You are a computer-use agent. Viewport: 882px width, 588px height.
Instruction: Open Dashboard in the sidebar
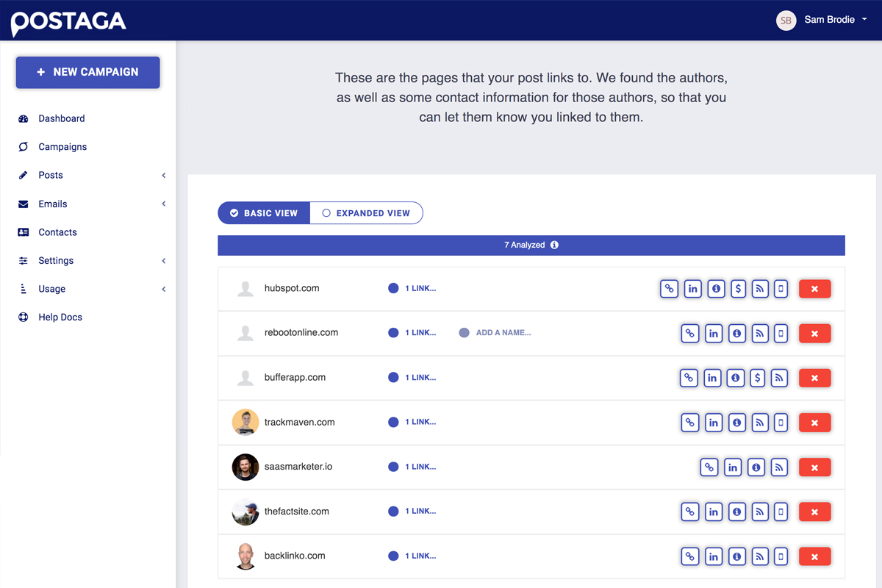(62, 118)
